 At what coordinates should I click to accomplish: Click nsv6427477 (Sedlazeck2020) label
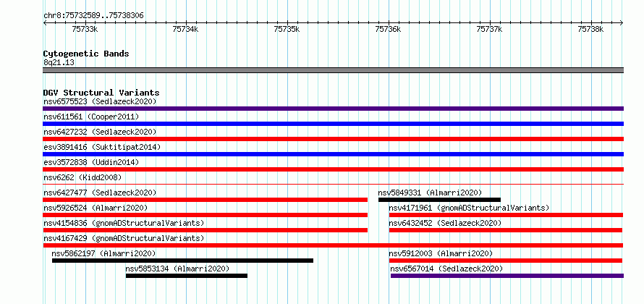click(x=100, y=193)
